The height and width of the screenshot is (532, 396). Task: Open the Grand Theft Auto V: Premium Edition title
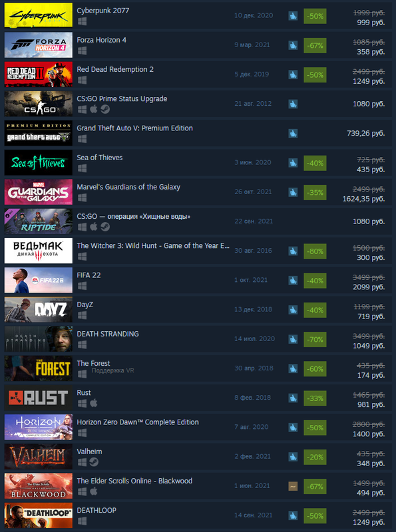point(134,128)
